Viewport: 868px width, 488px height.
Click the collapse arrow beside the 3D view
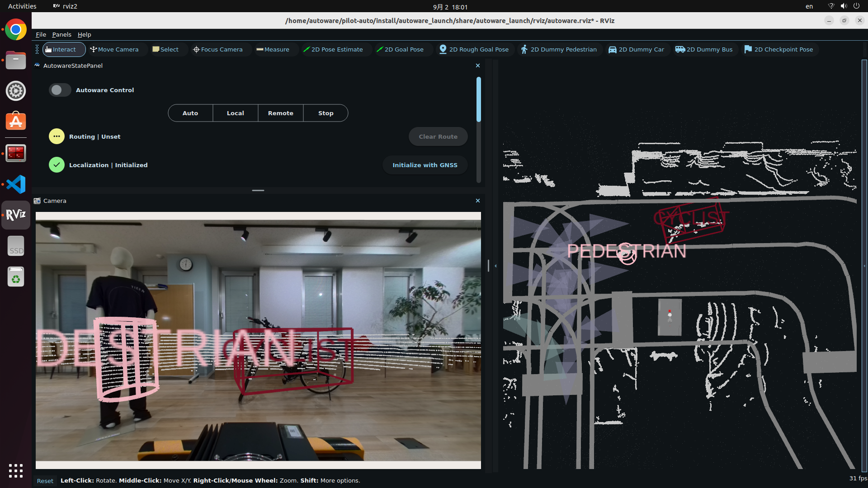(x=495, y=266)
